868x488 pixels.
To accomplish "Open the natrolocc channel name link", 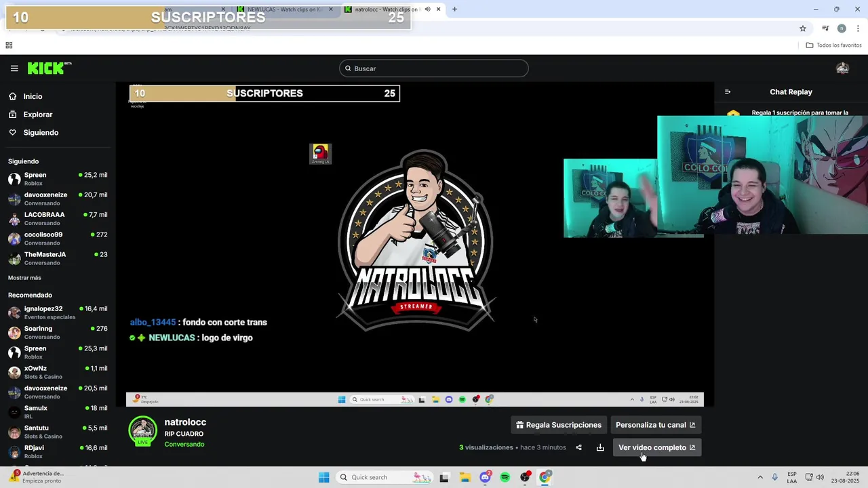I will 185,422.
